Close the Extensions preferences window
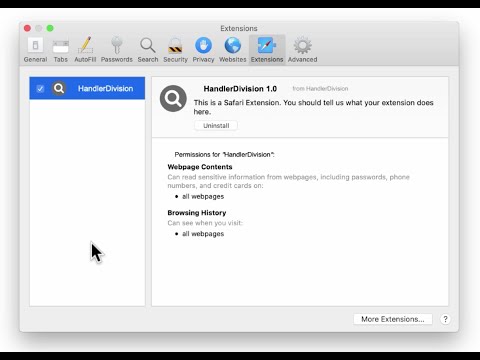480x360 pixels. [x=27, y=28]
